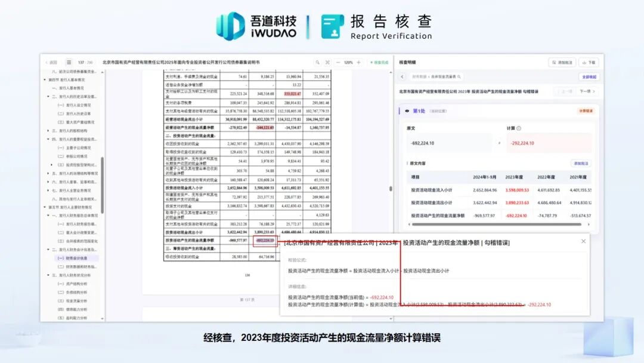Expand (三)投资控股型架构 outline node
The width and height of the screenshot is (644, 363).
click(x=52, y=165)
